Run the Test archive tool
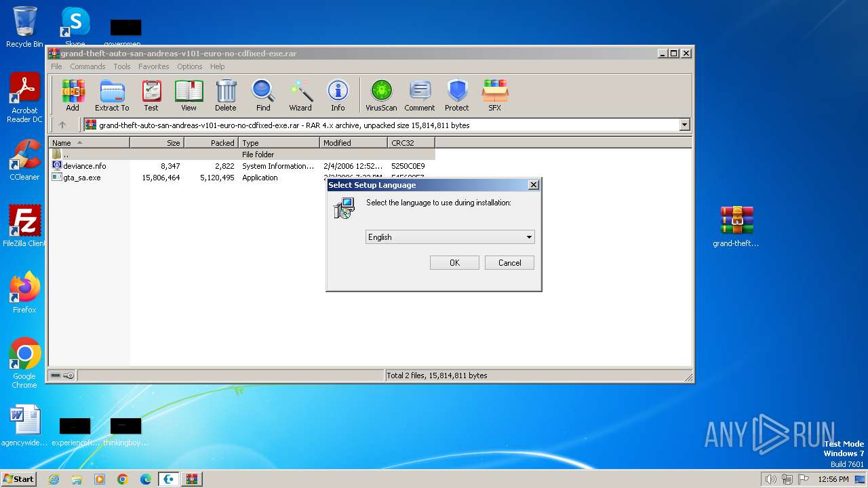The width and height of the screenshot is (868, 488). (151, 95)
